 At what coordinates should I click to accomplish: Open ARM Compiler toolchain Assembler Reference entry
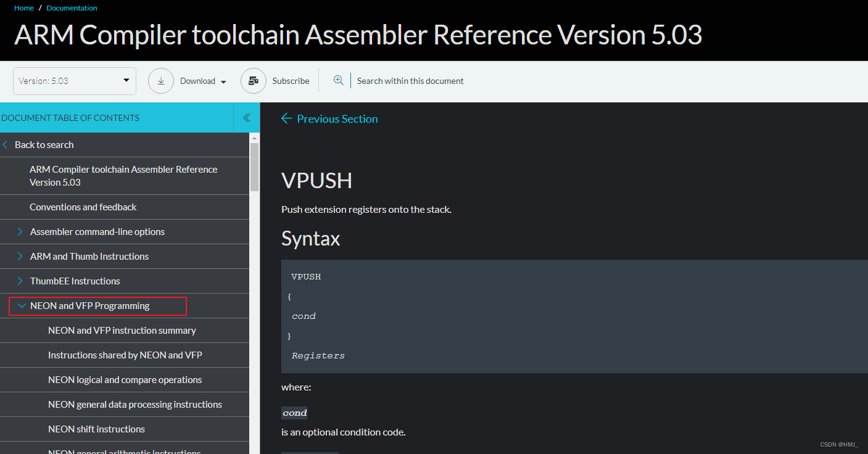coord(125,176)
